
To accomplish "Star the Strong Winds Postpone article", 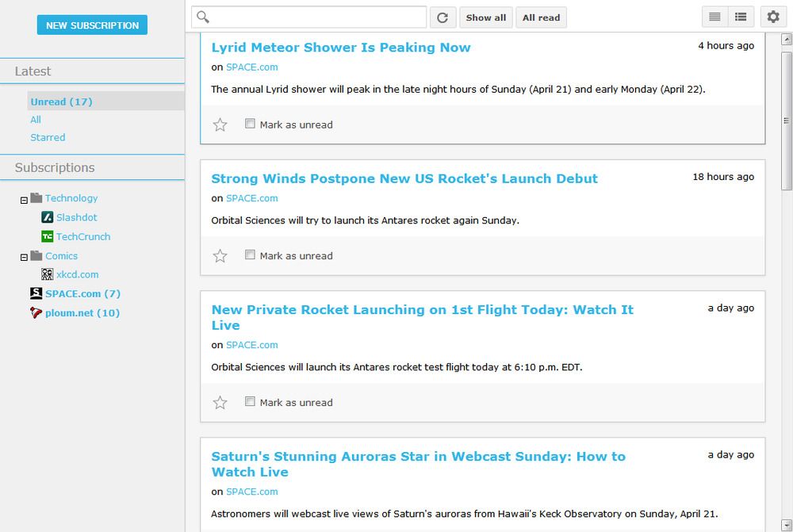I will (220, 255).
